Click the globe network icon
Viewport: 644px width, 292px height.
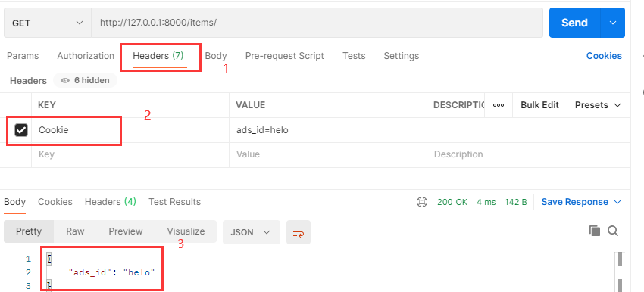(x=422, y=202)
